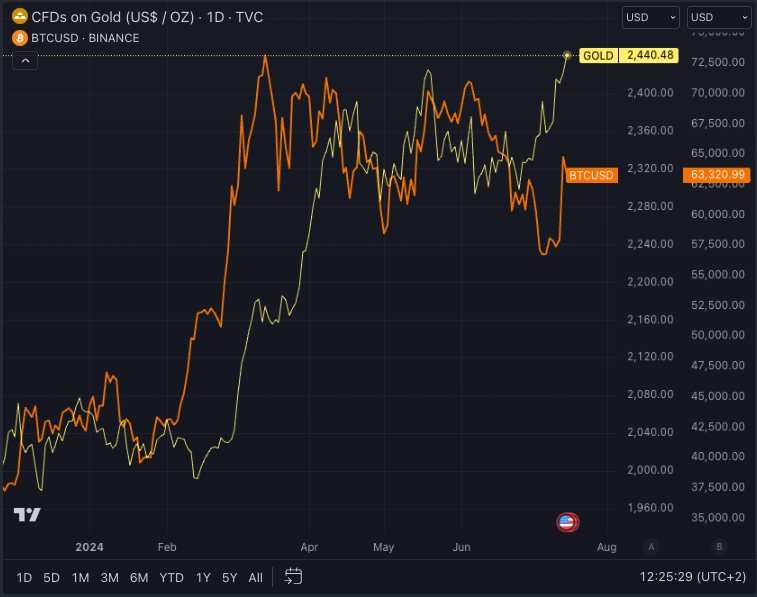Viewport: 757px width, 597px height.
Task: Open the second USD currency dropdown
Action: pyautogui.click(x=719, y=17)
